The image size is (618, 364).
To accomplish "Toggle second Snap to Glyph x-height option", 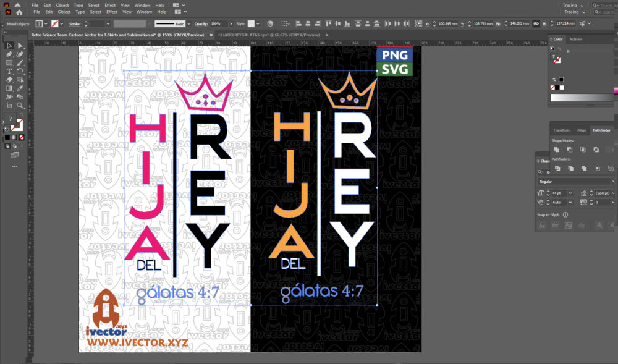I will [x=555, y=226].
